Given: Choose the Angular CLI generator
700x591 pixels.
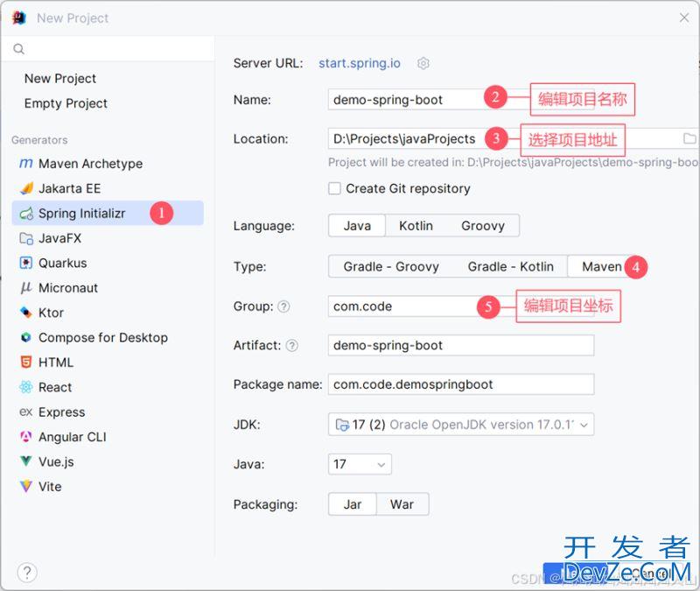Looking at the screenshot, I should point(108,436).
